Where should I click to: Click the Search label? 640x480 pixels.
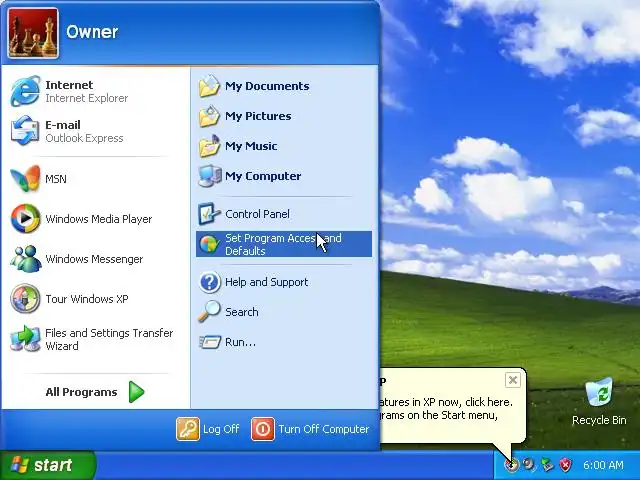pos(242,312)
